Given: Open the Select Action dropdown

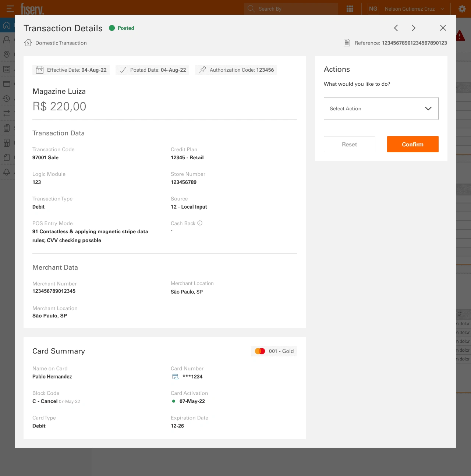Looking at the screenshot, I should click(381, 109).
